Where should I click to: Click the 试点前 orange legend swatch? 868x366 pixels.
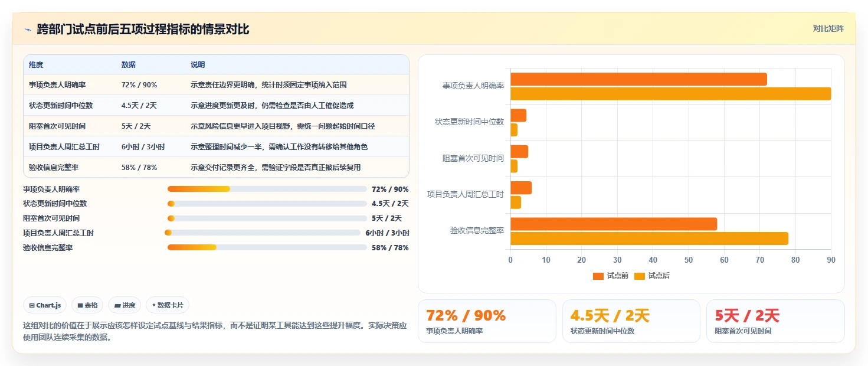pyautogui.click(x=598, y=276)
